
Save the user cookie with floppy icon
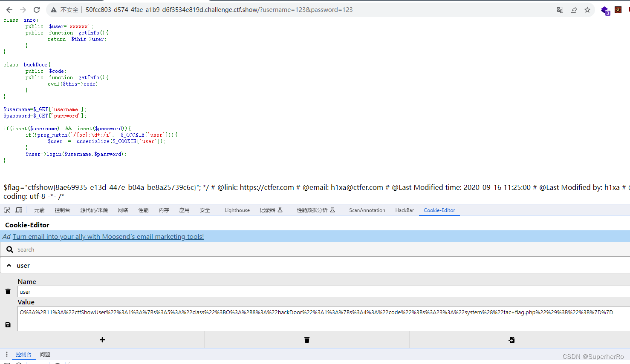pos(8,325)
